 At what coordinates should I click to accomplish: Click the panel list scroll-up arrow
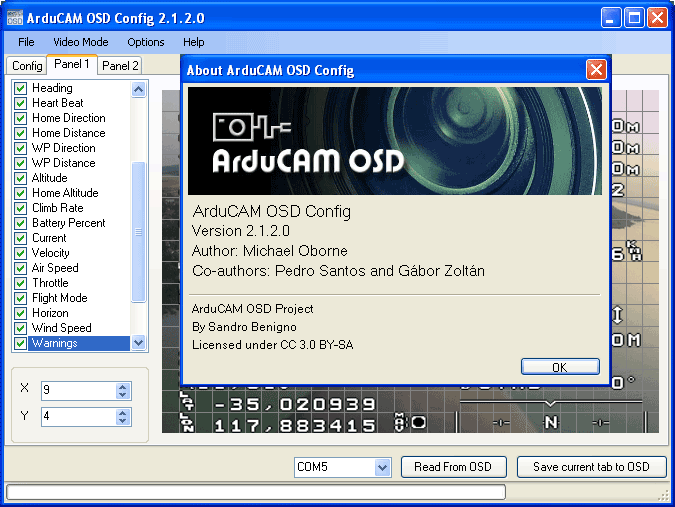[x=138, y=90]
